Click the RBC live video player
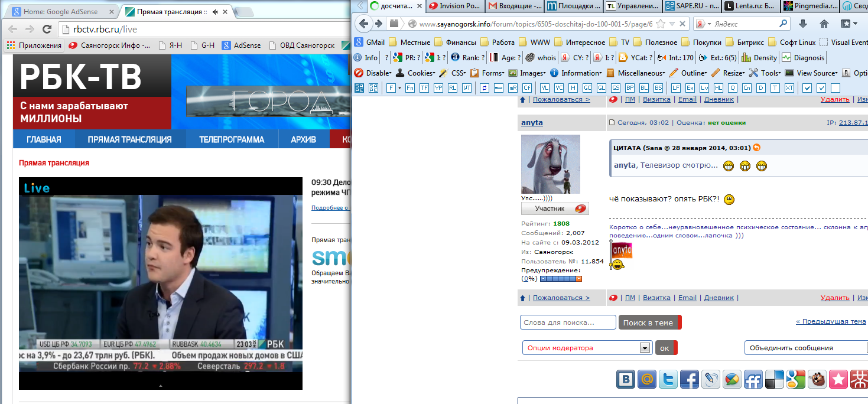This screenshot has width=868, height=404. [161, 284]
